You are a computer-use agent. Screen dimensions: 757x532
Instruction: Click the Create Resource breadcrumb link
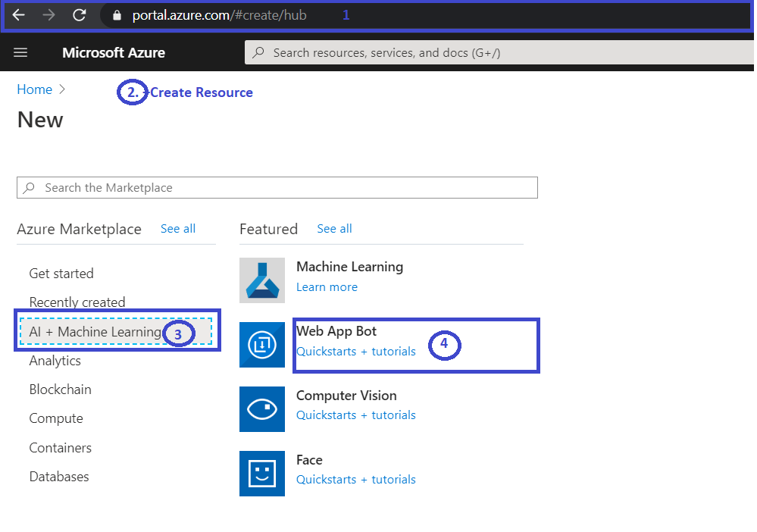(201, 92)
